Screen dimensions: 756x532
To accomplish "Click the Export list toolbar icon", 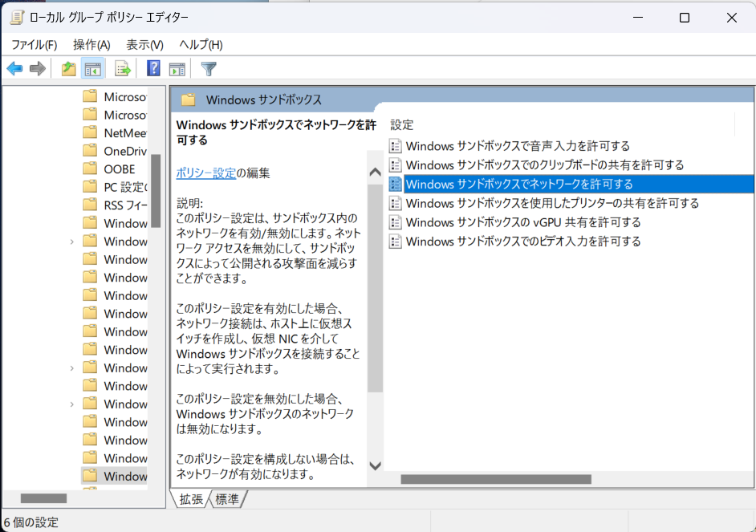I will coord(121,68).
